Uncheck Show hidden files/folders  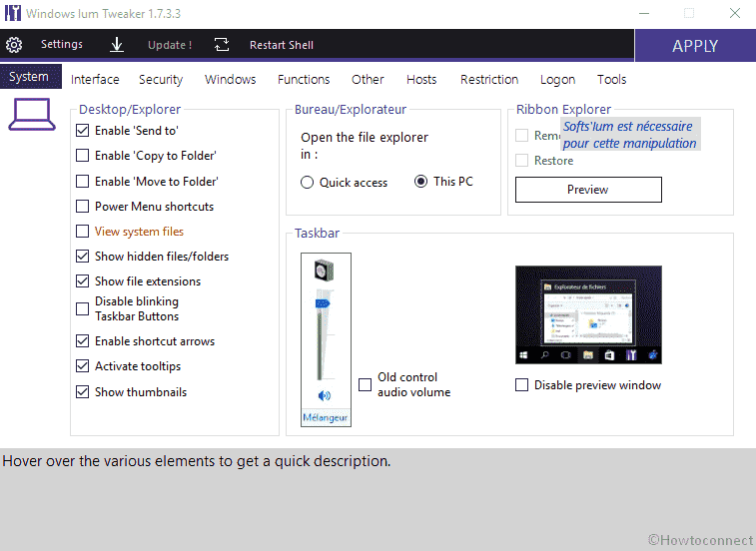point(83,256)
